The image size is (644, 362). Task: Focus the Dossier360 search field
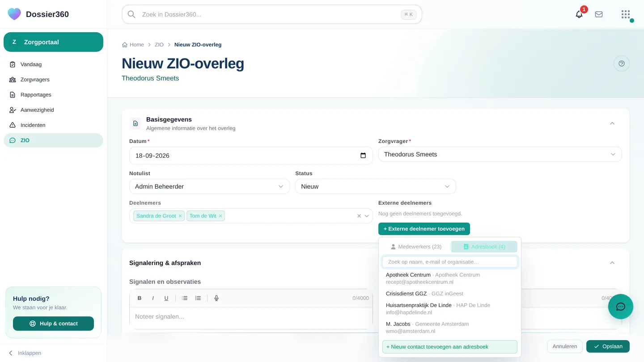point(272,14)
